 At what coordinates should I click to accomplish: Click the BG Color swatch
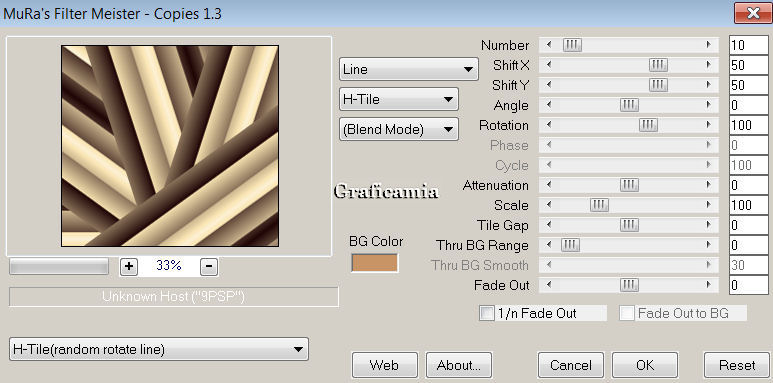pyautogui.click(x=375, y=263)
